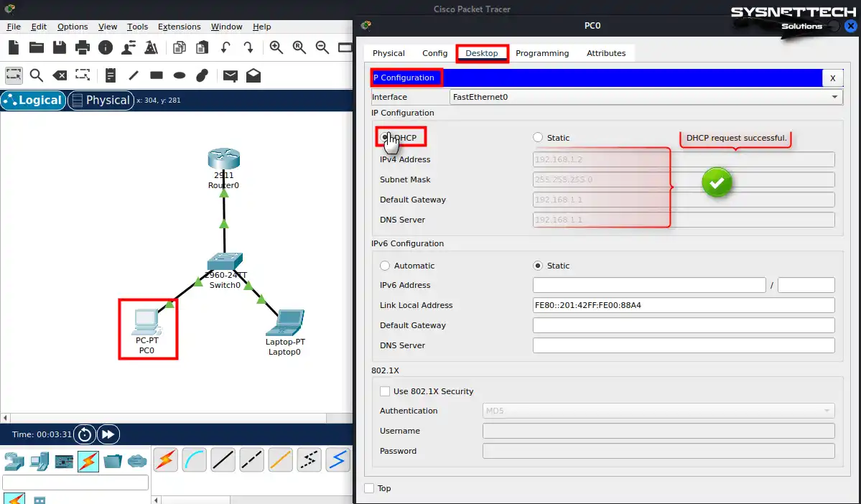Switch to the Programming tab

click(x=542, y=53)
